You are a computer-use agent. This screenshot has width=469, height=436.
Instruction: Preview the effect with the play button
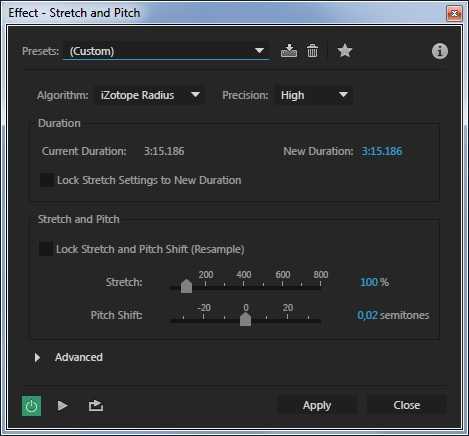62,406
